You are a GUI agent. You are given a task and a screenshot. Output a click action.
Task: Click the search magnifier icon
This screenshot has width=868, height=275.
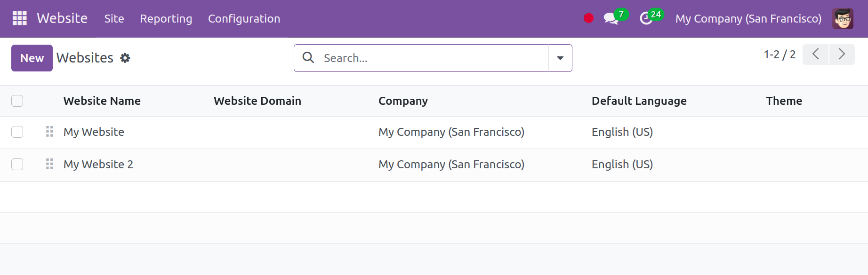(308, 58)
